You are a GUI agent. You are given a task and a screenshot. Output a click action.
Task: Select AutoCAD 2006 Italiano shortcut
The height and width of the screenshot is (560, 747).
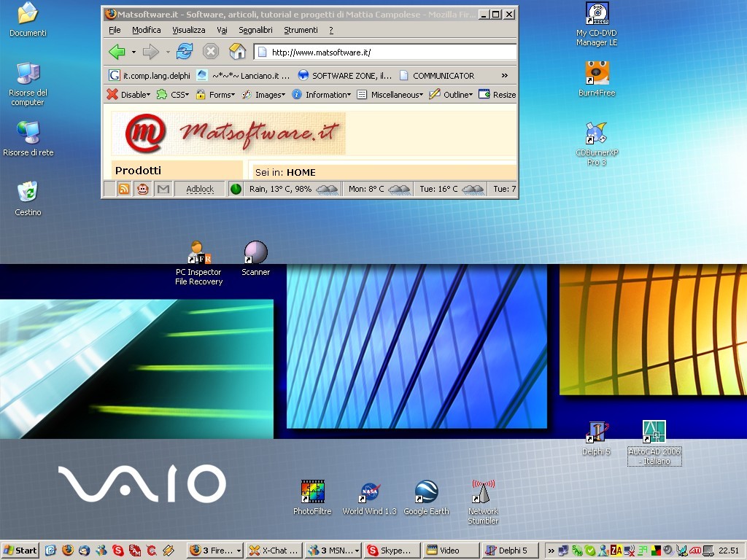[x=654, y=443]
